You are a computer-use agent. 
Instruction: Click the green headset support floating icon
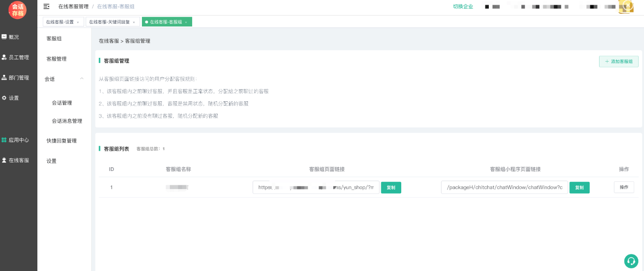(x=631, y=261)
